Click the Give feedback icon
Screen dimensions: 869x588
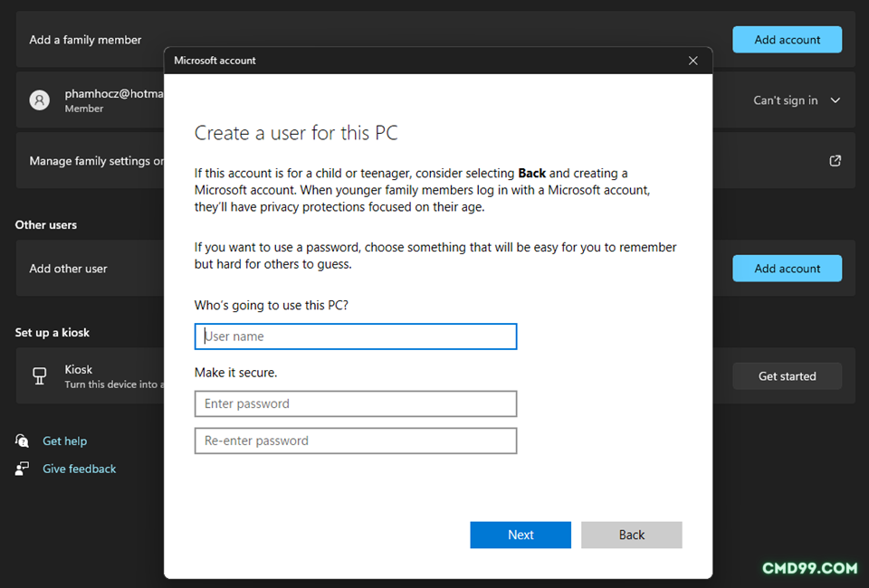tap(22, 469)
